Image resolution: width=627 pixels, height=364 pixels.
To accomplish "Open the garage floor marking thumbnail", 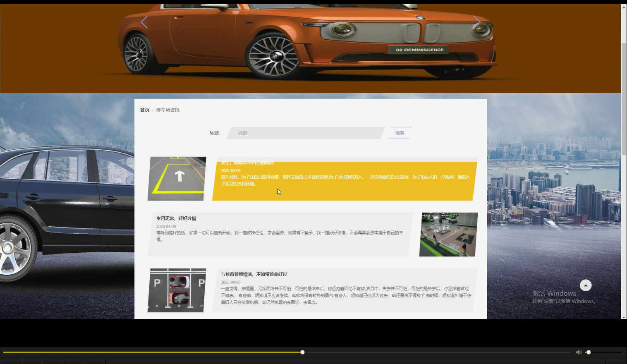I will [449, 235].
